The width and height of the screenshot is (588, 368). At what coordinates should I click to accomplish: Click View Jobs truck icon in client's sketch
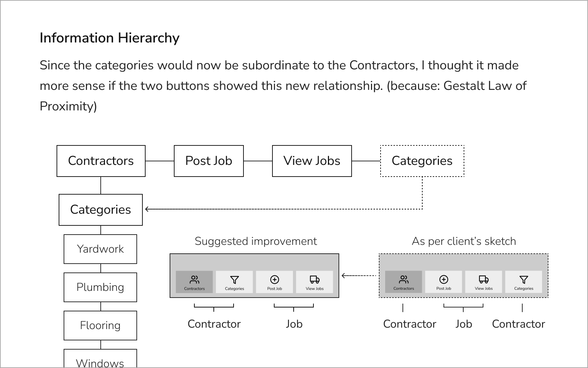pyautogui.click(x=483, y=280)
